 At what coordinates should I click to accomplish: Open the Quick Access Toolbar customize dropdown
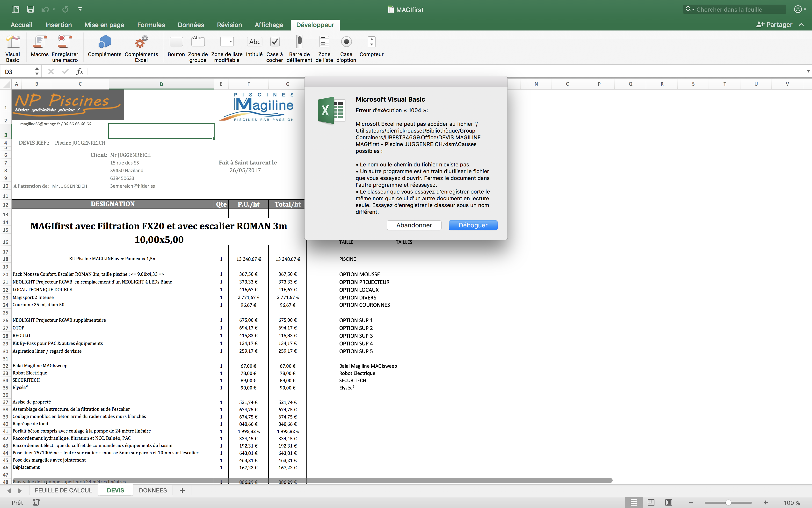click(x=80, y=9)
